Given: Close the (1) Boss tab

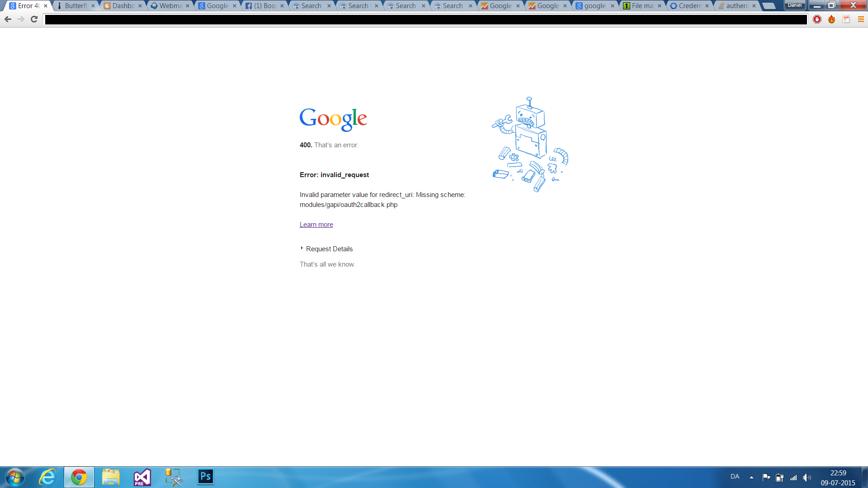Looking at the screenshot, I should click(x=282, y=6).
